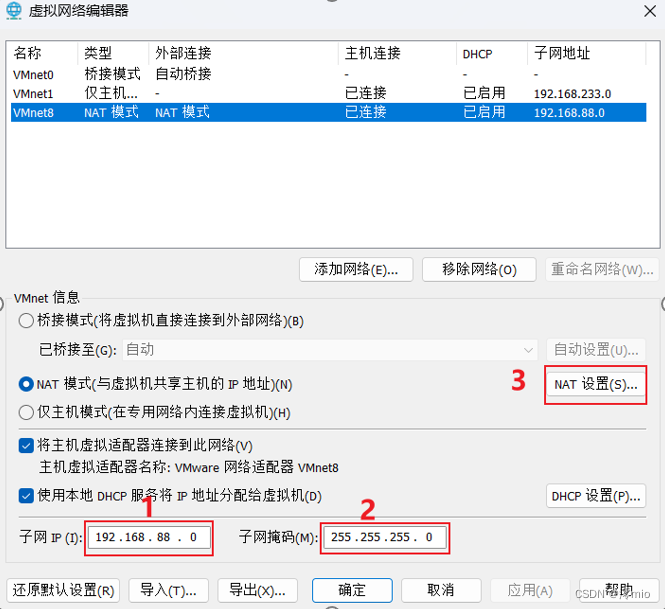Click the 应用(A) button
This screenshot has height=609, width=665.
point(530,590)
